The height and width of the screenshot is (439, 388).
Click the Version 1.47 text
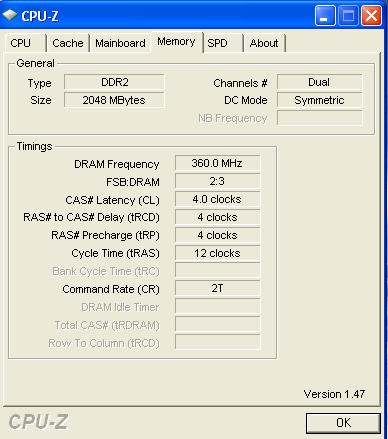(x=334, y=394)
